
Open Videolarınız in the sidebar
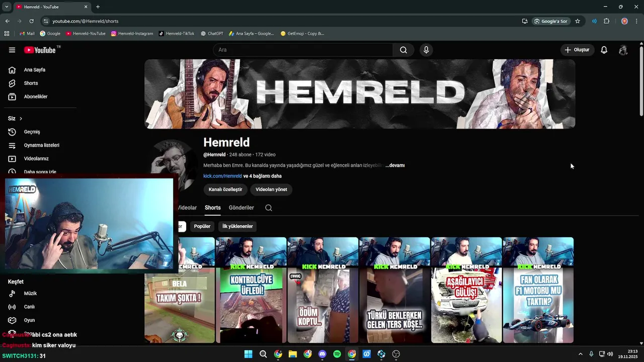click(36, 158)
